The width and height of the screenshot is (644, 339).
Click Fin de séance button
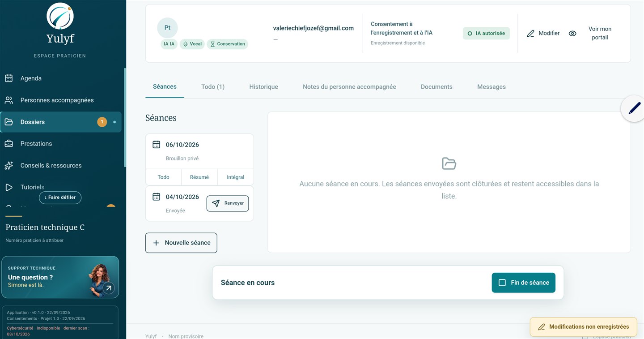[524, 283]
